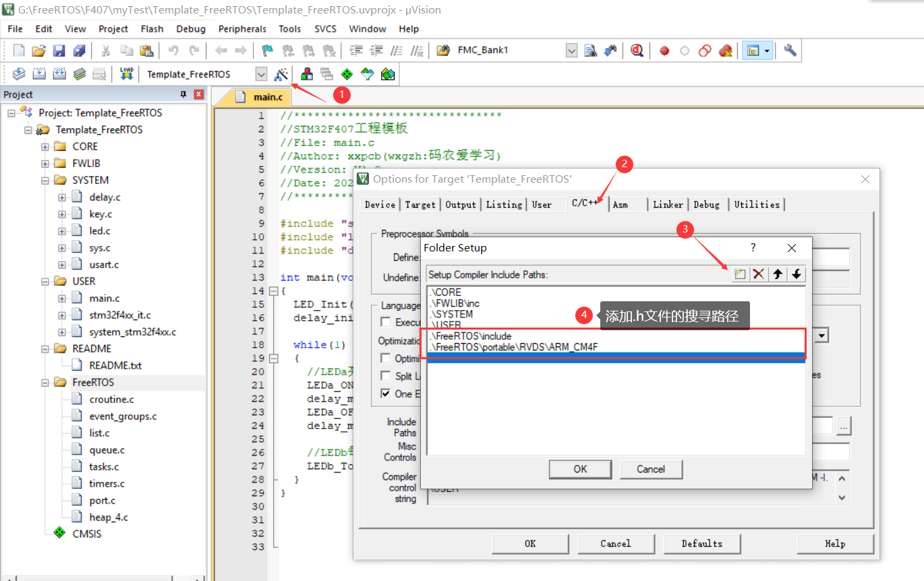Expand the CORE folder in Project tree
The image size is (924, 581).
click(x=45, y=146)
